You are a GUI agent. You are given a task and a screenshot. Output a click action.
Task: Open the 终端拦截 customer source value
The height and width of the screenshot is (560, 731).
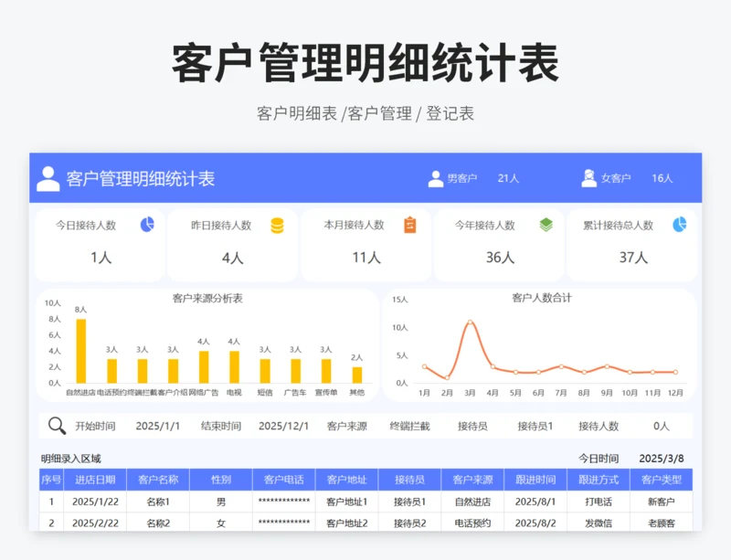[409, 427]
